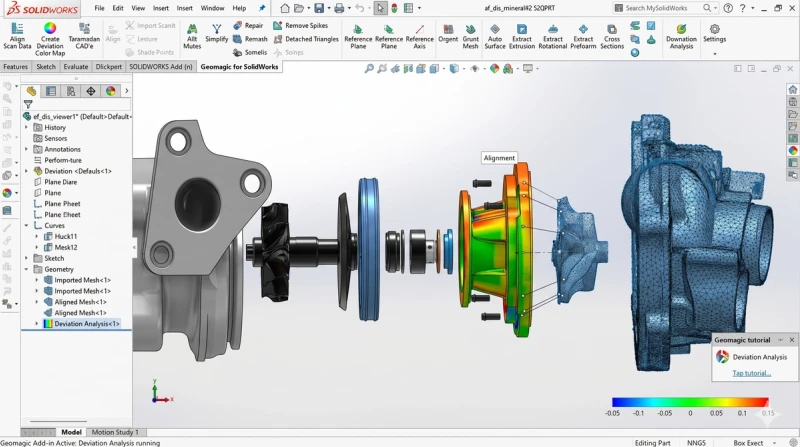The height and width of the screenshot is (447, 800).
Task: Expand the Huck11 curve item
Action: point(37,236)
